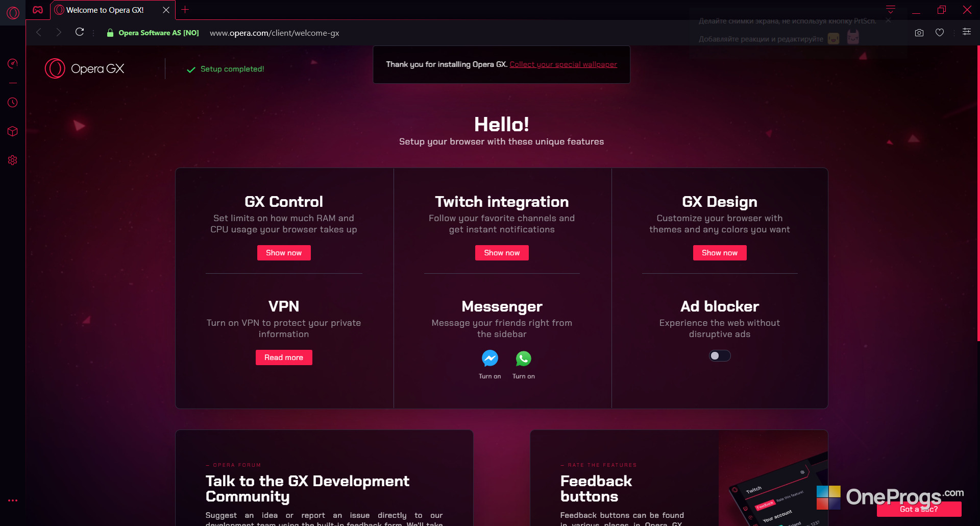Viewport: 980px width, 526px height.
Task: Open the Opera main menu icon
Action: pos(13,12)
